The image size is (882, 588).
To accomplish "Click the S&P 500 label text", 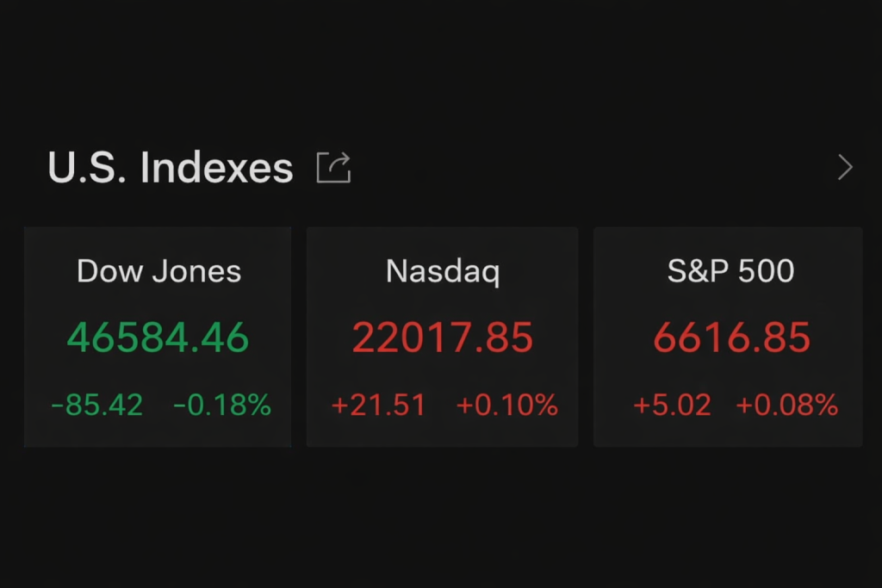I will 730,270.
